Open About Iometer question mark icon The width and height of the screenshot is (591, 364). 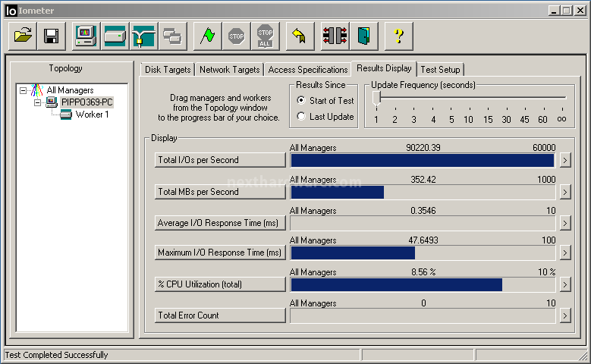399,36
